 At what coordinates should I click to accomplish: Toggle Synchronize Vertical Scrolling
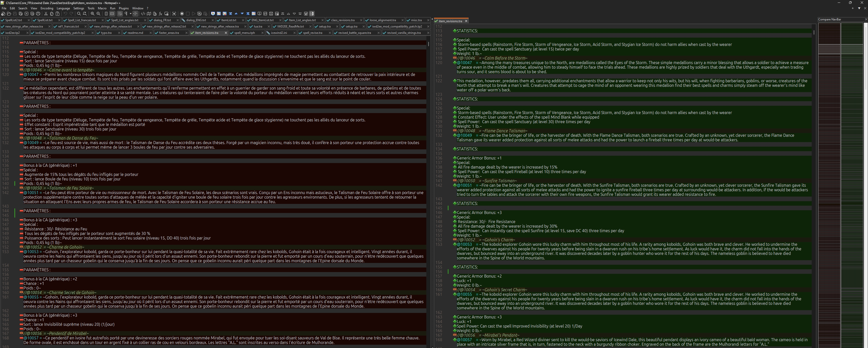(106, 14)
